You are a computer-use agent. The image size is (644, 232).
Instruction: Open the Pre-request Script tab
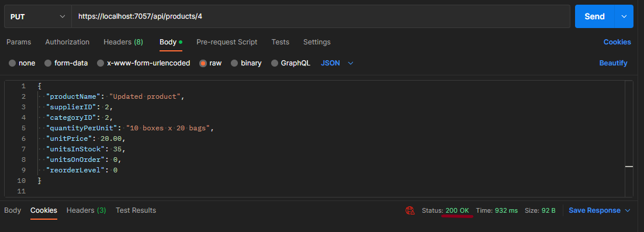(227, 42)
